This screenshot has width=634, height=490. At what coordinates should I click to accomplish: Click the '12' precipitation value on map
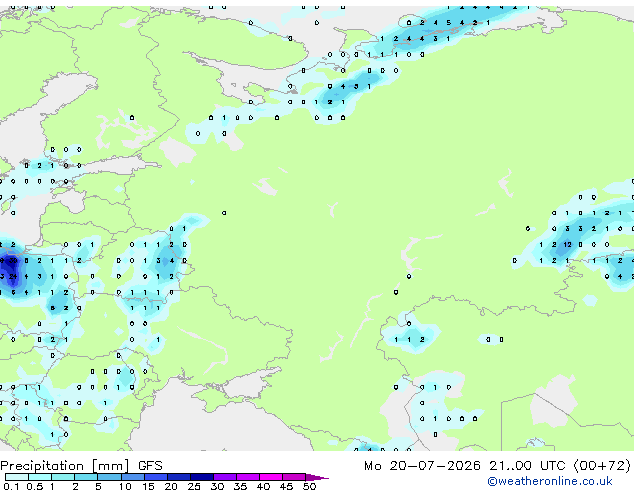567,245
